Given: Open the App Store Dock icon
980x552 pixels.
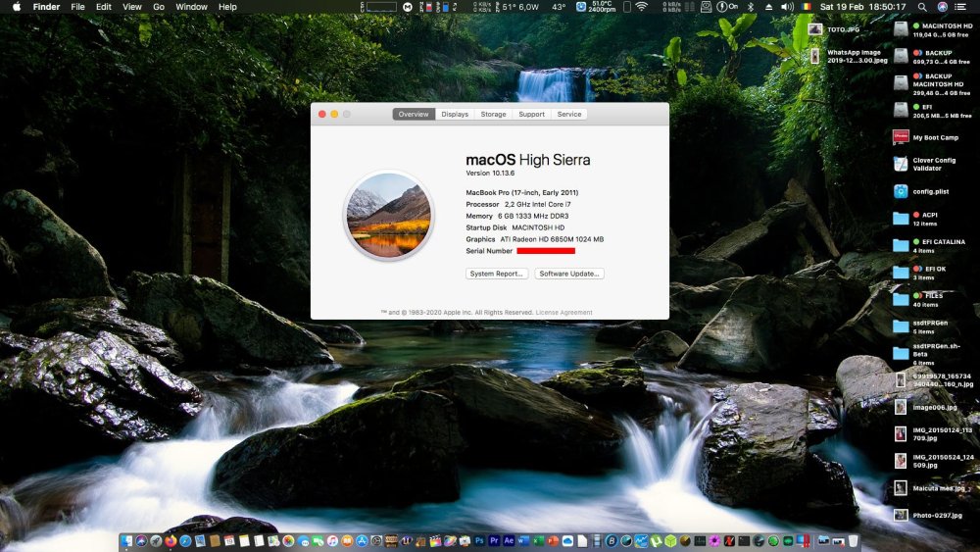Looking at the screenshot, I should [x=362, y=541].
